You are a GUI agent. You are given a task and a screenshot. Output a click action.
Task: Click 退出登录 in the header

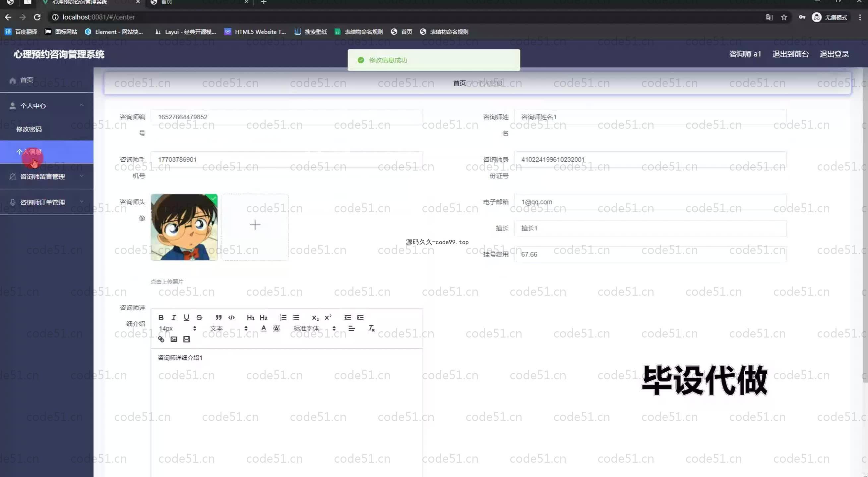point(834,54)
